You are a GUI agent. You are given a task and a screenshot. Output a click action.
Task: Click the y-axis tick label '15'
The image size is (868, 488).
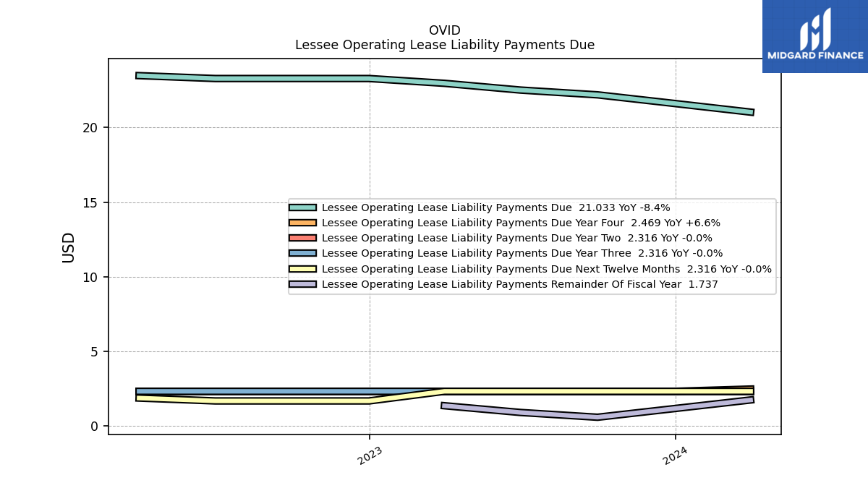90,202
